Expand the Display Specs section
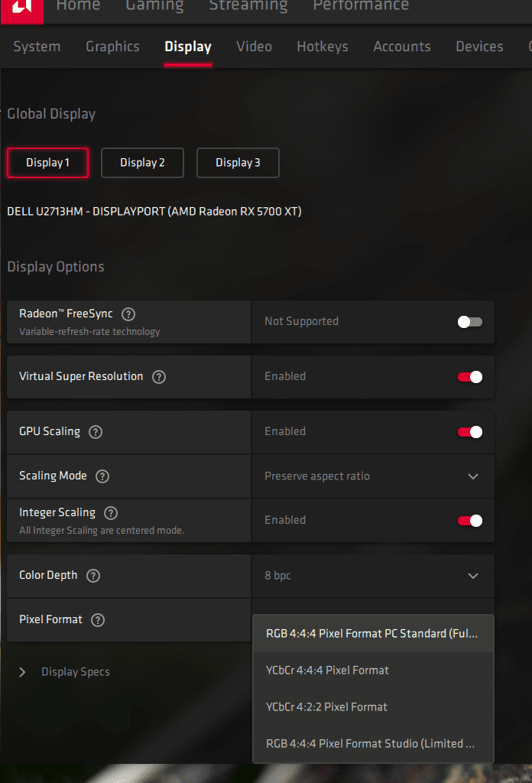Viewport: 532px width, 783px height. click(23, 672)
